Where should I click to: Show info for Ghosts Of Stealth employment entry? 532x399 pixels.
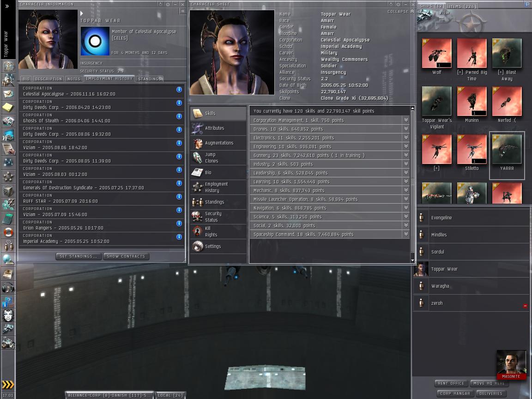coord(179,116)
